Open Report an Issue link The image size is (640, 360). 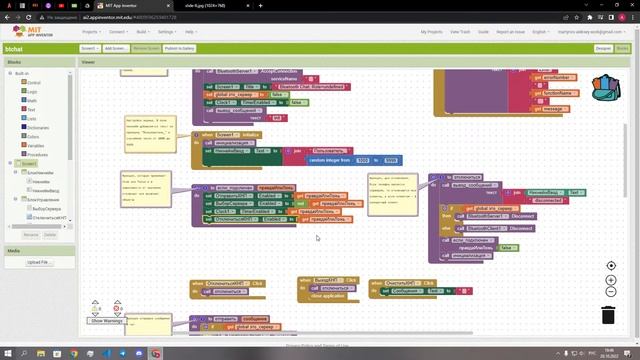point(510,32)
